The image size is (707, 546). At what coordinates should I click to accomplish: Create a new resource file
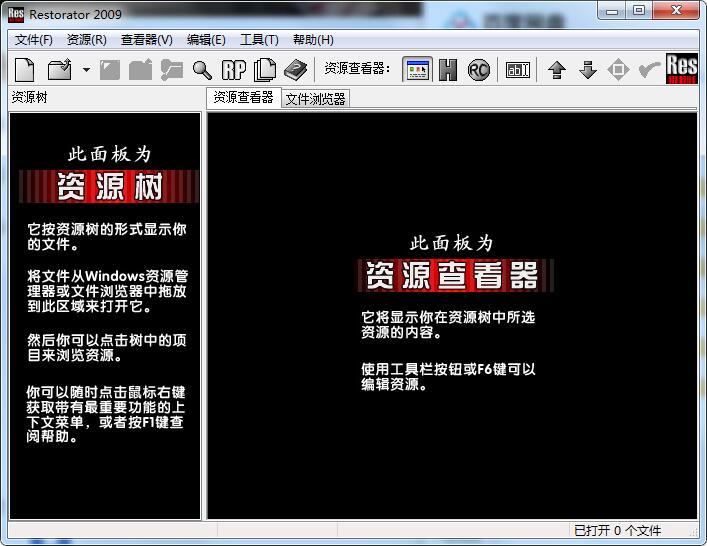pos(25,70)
